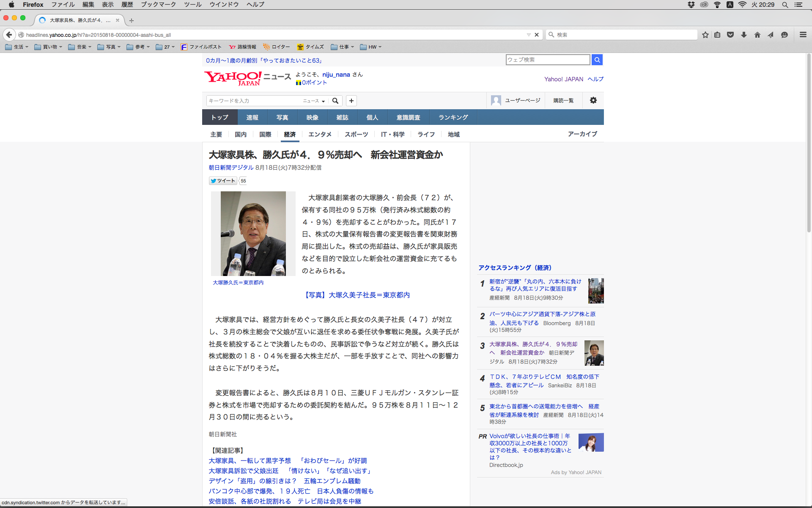
Task: Open the 大塚久美子社長 photo link
Action: (x=357, y=295)
